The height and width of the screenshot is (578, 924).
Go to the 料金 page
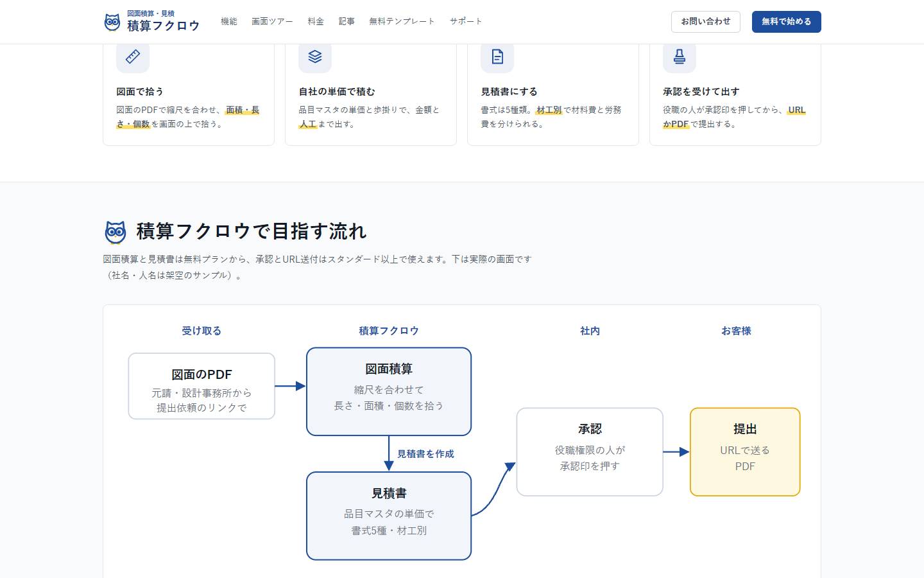(316, 21)
